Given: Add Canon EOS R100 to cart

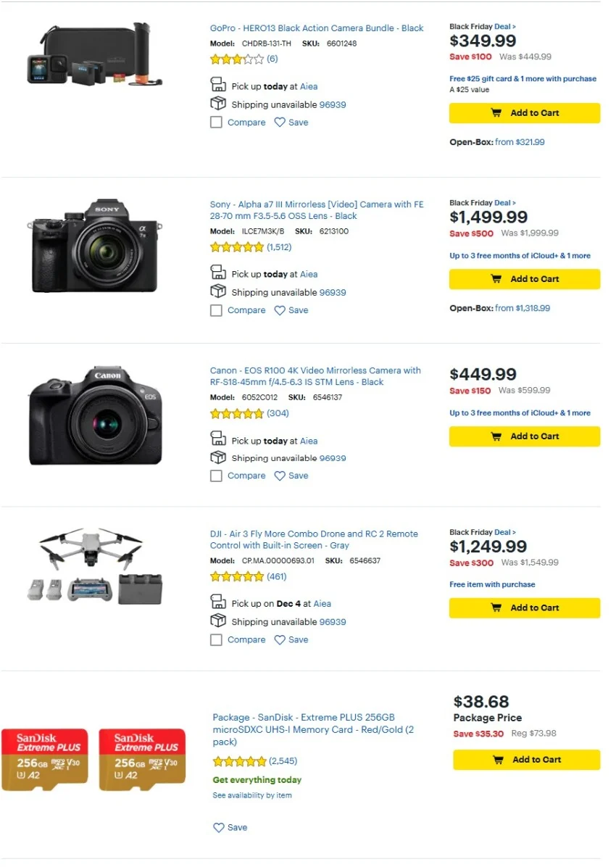Looking at the screenshot, I should (525, 436).
